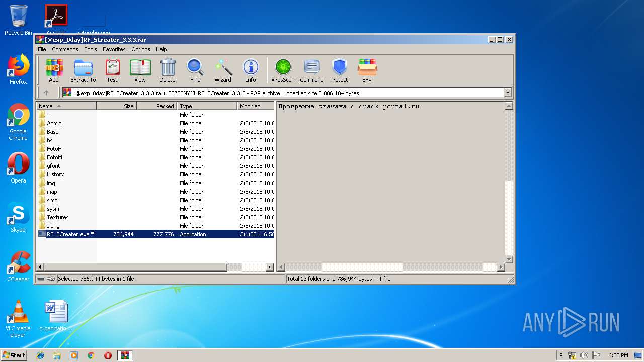Open the Tools menu

click(91, 49)
